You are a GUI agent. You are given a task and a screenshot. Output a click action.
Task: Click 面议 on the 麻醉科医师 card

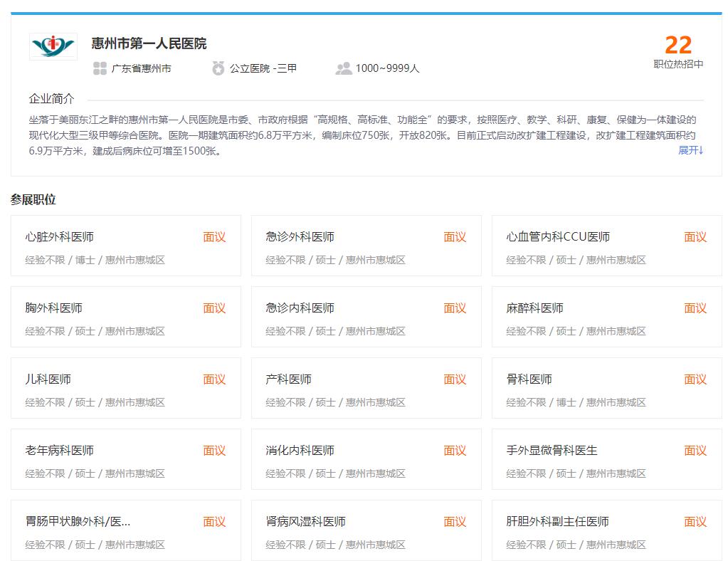(695, 308)
